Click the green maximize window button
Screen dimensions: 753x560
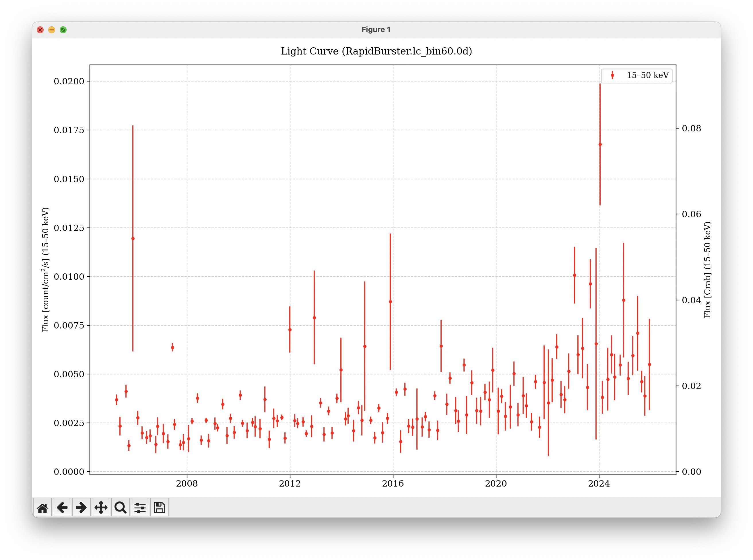click(63, 30)
